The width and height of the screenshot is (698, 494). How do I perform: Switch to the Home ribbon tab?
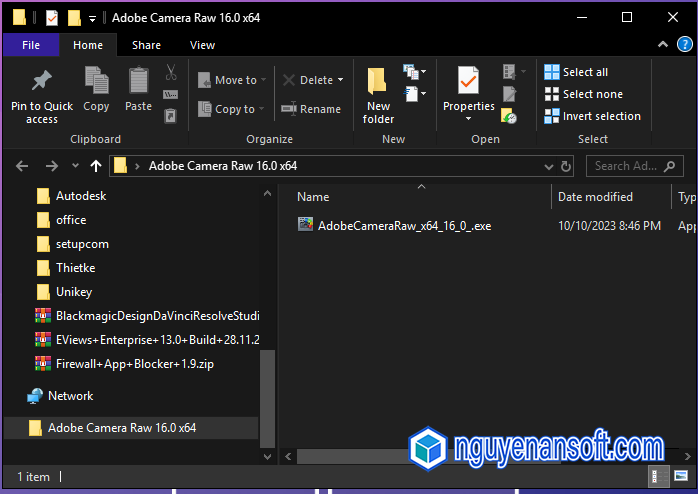pyautogui.click(x=88, y=45)
